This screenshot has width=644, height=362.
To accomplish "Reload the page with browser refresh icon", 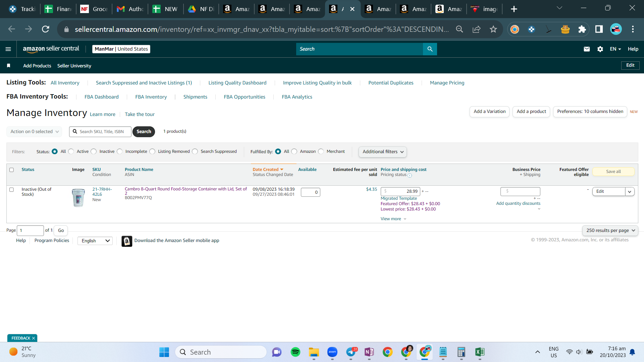I will [x=46, y=29].
